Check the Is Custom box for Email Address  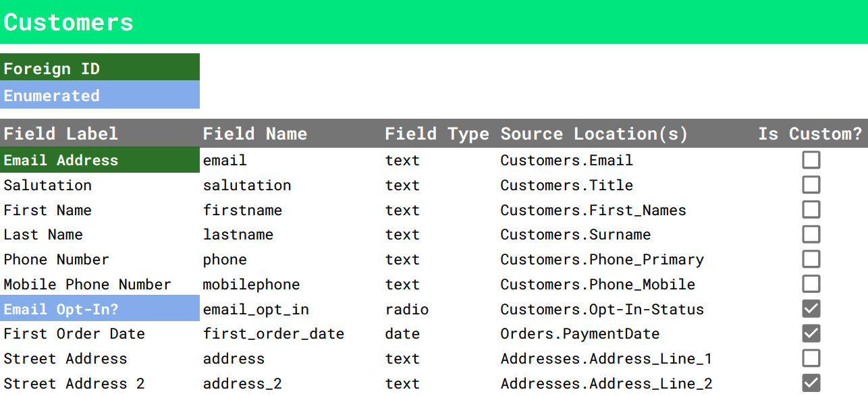(x=811, y=160)
